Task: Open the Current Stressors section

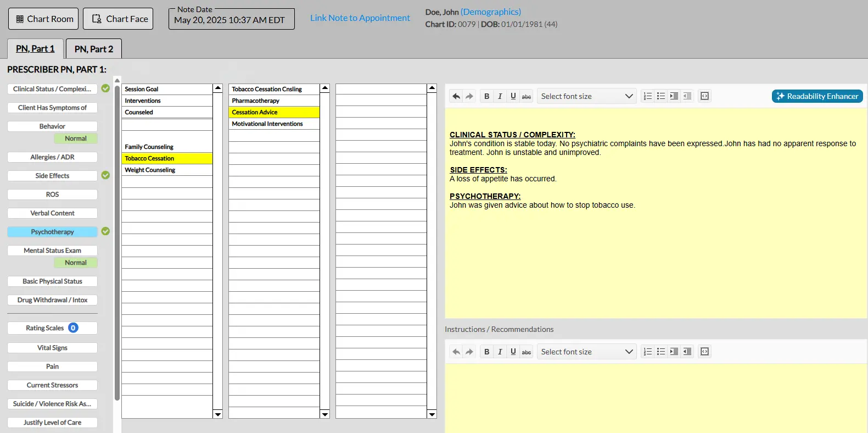Action: tap(52, 385)
